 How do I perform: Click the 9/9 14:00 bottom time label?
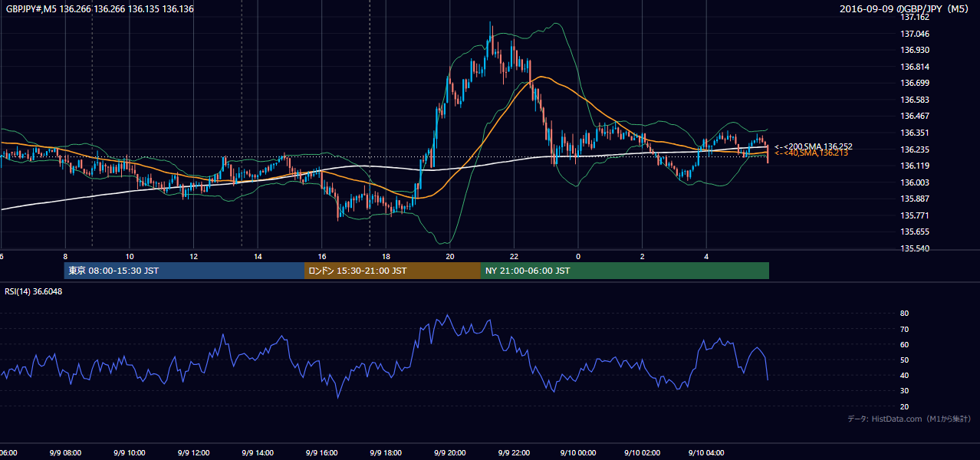[258, 453]
